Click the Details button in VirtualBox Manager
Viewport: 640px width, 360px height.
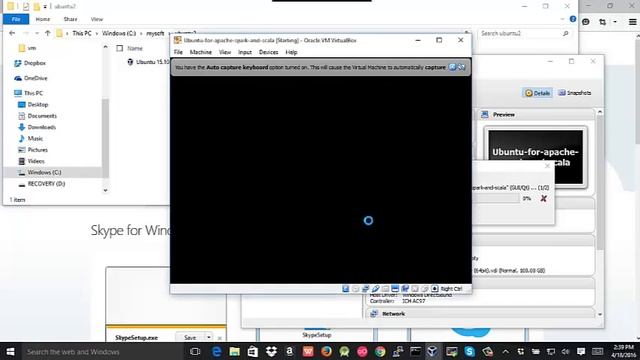[537, 93]
